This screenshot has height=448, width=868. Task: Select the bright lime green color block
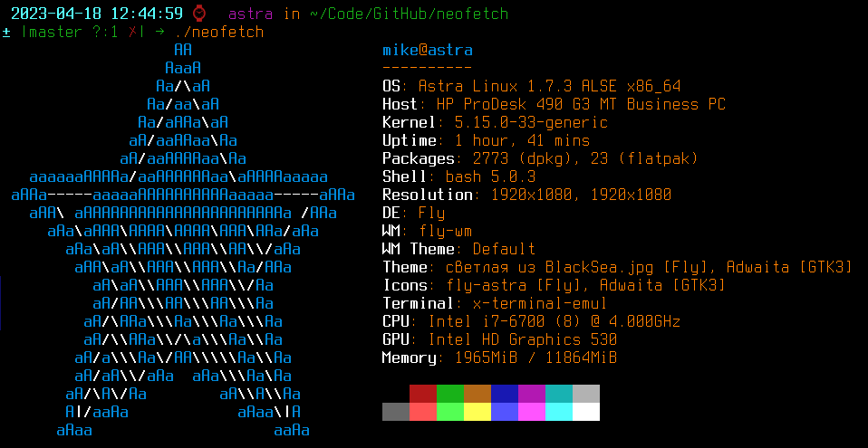450,412
